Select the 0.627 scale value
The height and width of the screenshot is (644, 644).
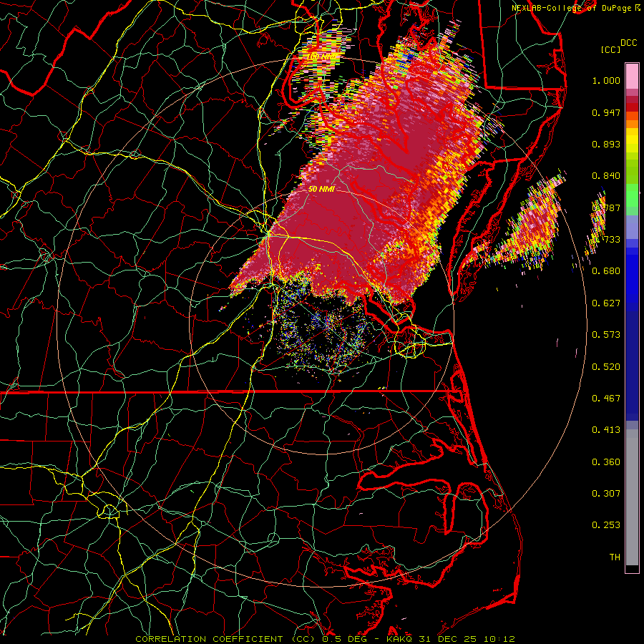tap(606, 303)
